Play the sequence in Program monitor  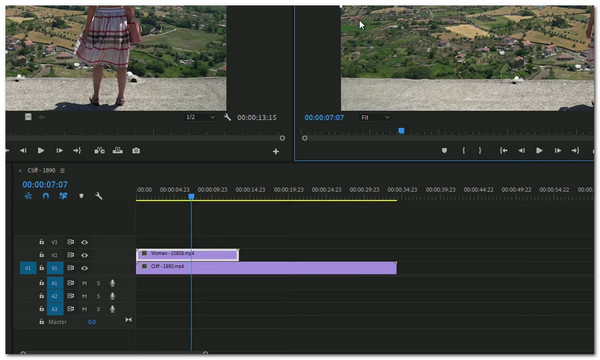coord(540,151)
